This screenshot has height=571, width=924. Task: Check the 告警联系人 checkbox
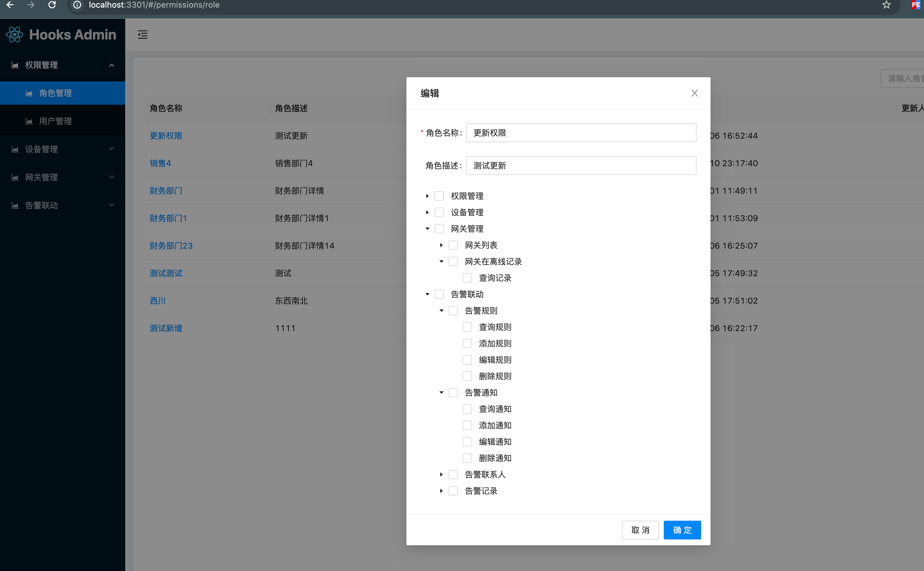pos(453,475)
